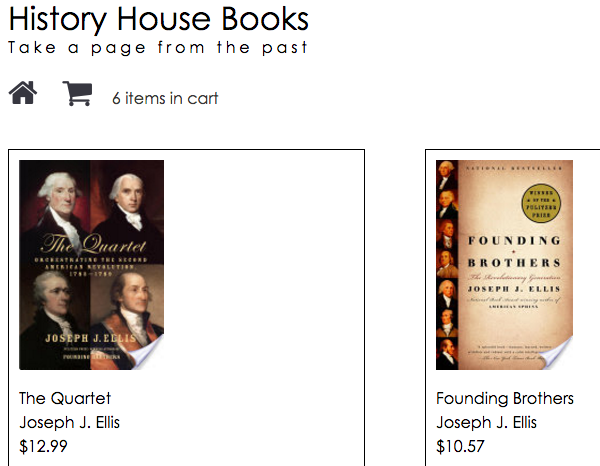The height and width of the screenshot is (466, 600).
Task: Click the "6 items in cart" text
Action: click(165, 98)
